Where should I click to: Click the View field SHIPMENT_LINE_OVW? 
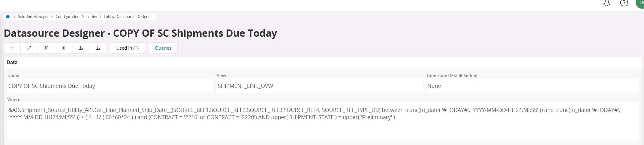coord(320,86)
